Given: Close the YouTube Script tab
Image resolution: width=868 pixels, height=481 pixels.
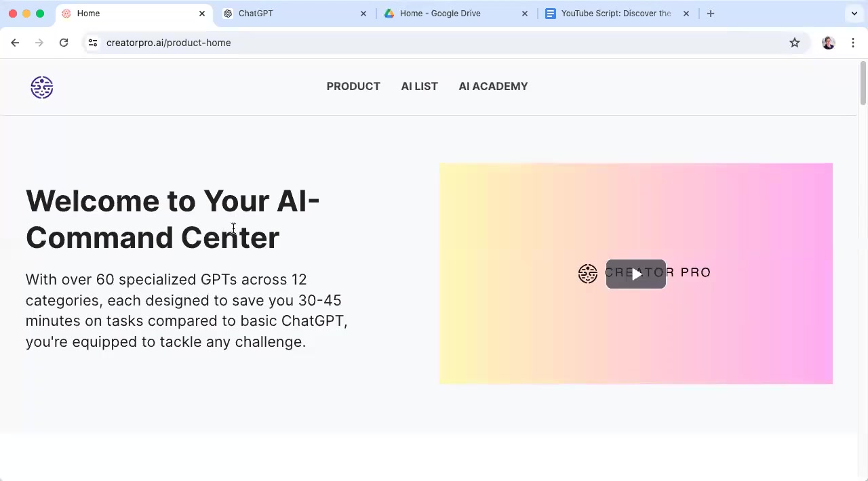Looking at the screenshot, I should point(686,14).
